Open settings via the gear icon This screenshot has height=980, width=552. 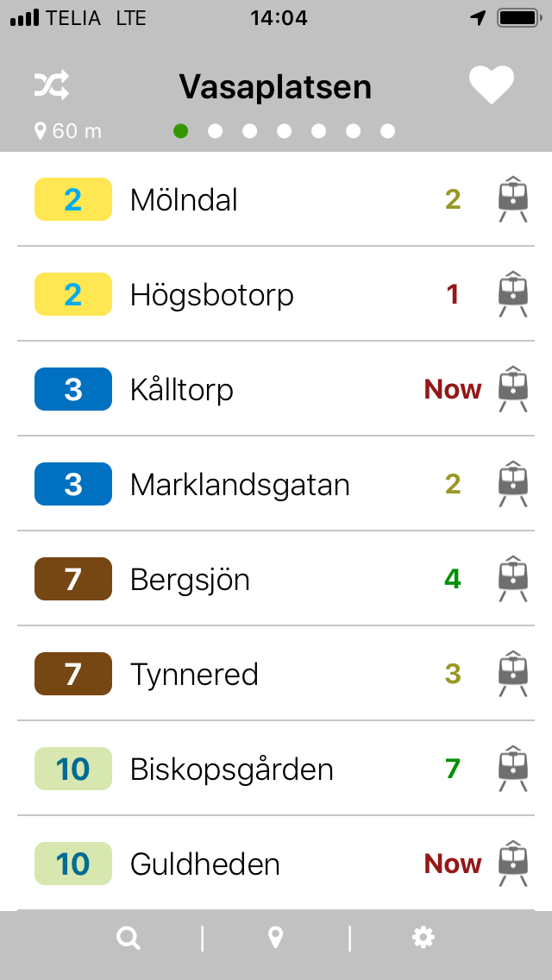[422, 937]
